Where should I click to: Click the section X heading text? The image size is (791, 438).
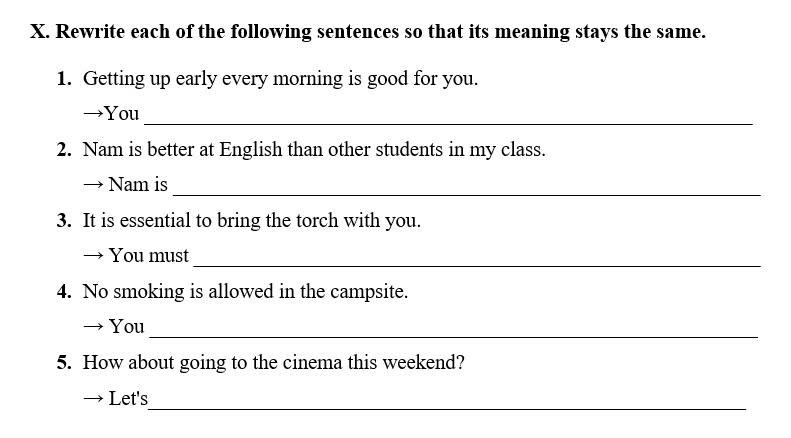click(x=368, y=31)
